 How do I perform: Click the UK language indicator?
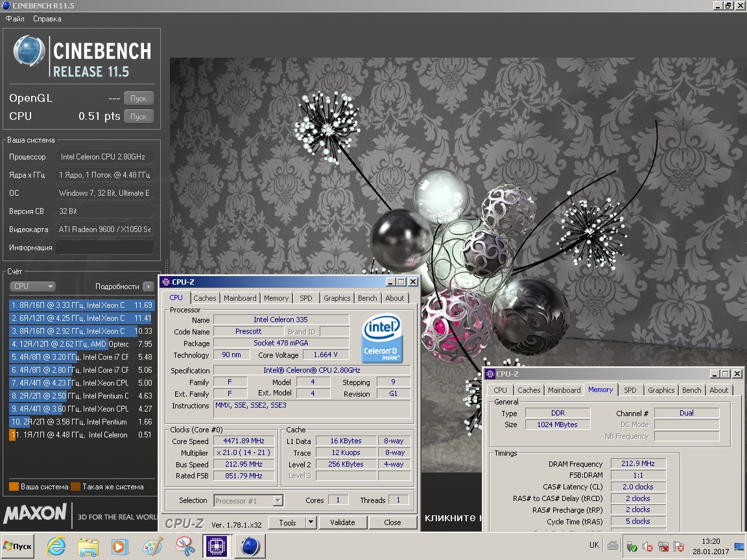pyautogui.click(x=594, y=544)
